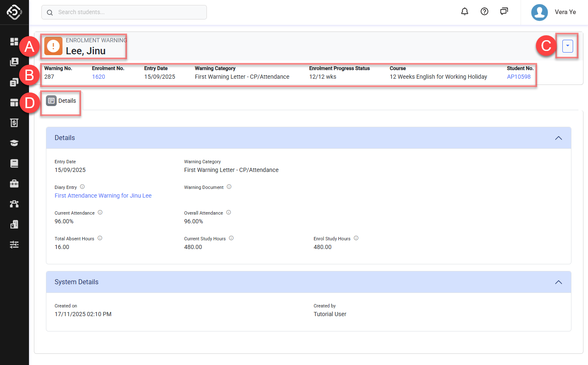Image resolution: width=588 pixels, height=365 pixels.
Task: Click the Search students input field
Action: click(124, 12)
